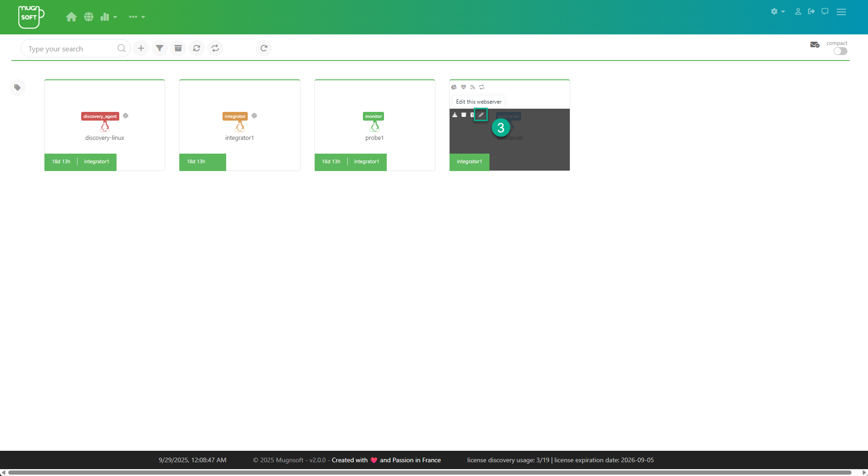Click the filter funnel icon in toolbar
Image resolution: width=868 pixels, height=476 pixels.
pyautogui.click(x=160, y=48)
